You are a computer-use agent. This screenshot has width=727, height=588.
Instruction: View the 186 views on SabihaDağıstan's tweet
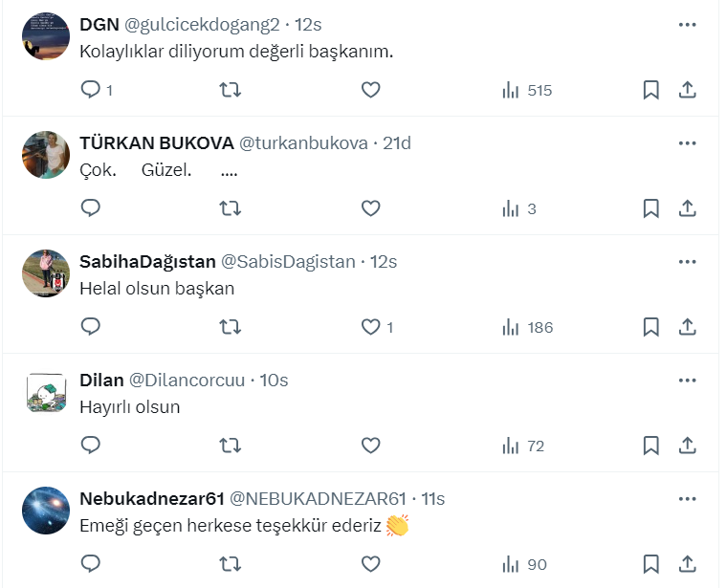click(x=528, y=327)
